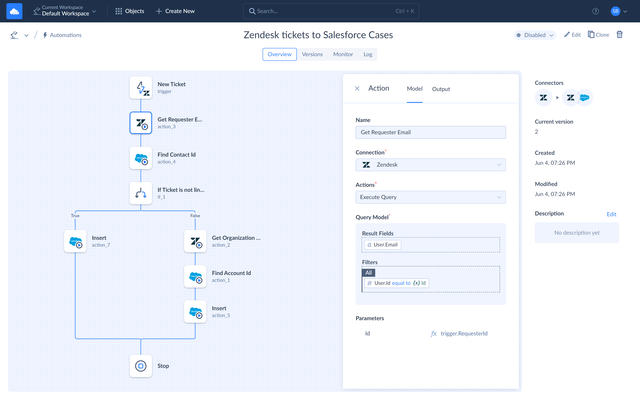This screenshot has width=640, height=400.
Task: Toggle the Disabled automation status switch
Action: [534, 34]
